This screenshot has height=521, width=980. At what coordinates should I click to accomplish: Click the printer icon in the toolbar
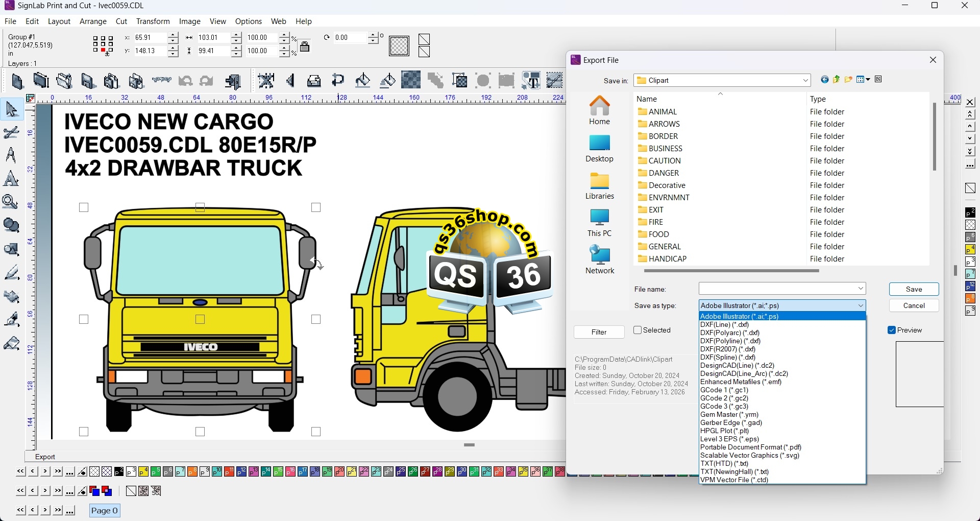(x=314, y=81)
